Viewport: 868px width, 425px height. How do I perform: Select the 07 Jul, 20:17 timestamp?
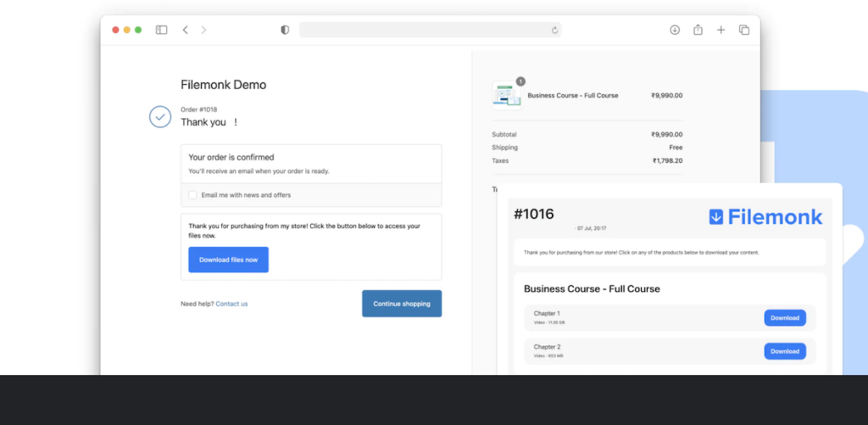591,228
